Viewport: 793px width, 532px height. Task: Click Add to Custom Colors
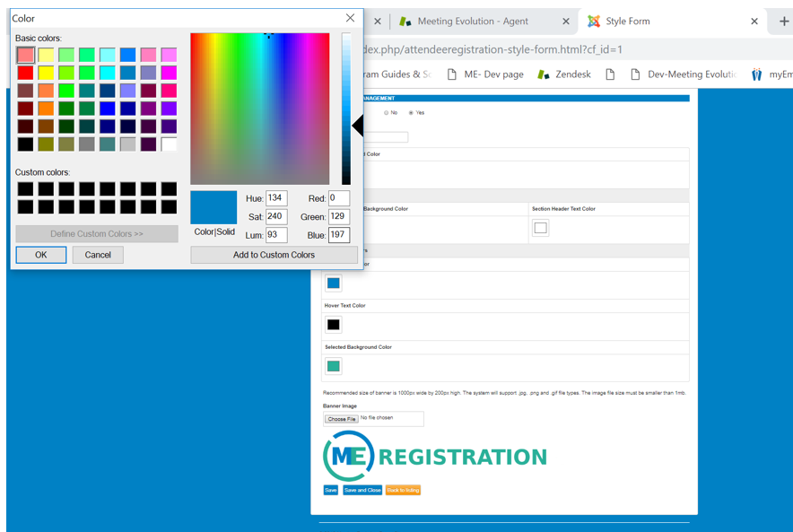[274, 255]
